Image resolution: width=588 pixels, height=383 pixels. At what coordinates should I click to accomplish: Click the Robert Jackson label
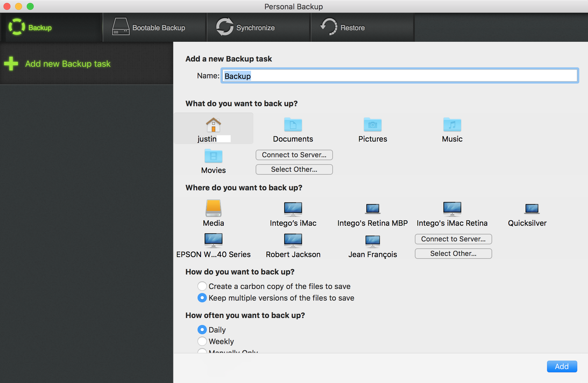[293, 254]
